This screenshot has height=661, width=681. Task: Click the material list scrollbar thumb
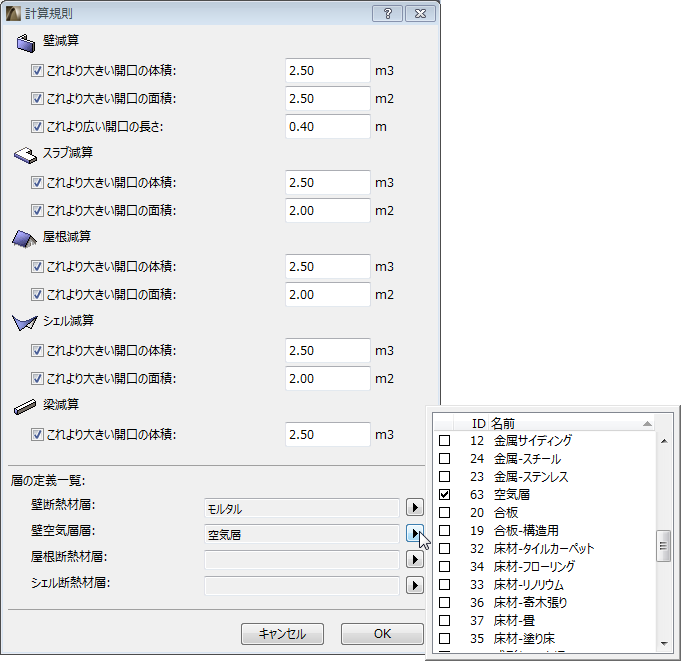pyautogui.click(x=663, y=546)
